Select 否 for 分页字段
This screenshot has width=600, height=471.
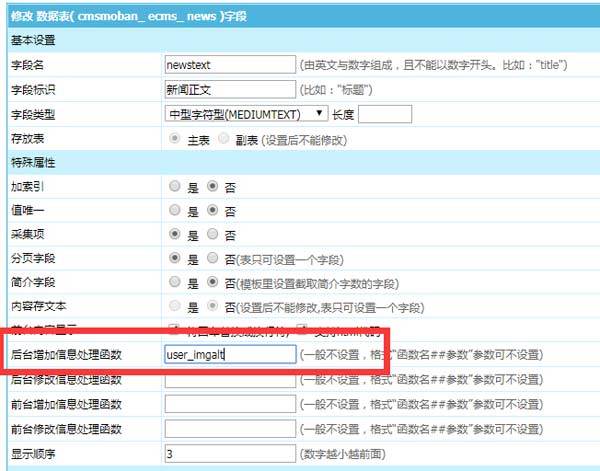coord(212,258)
